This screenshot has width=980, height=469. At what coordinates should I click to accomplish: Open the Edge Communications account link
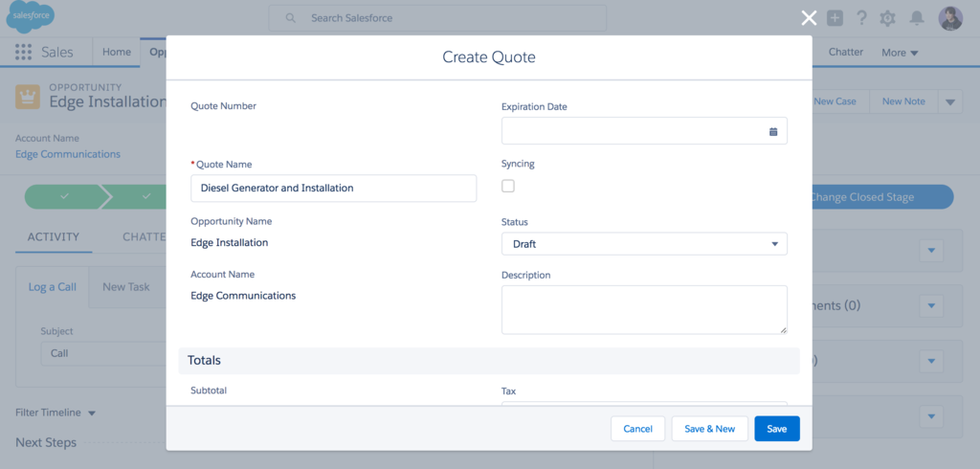(68, 154)
